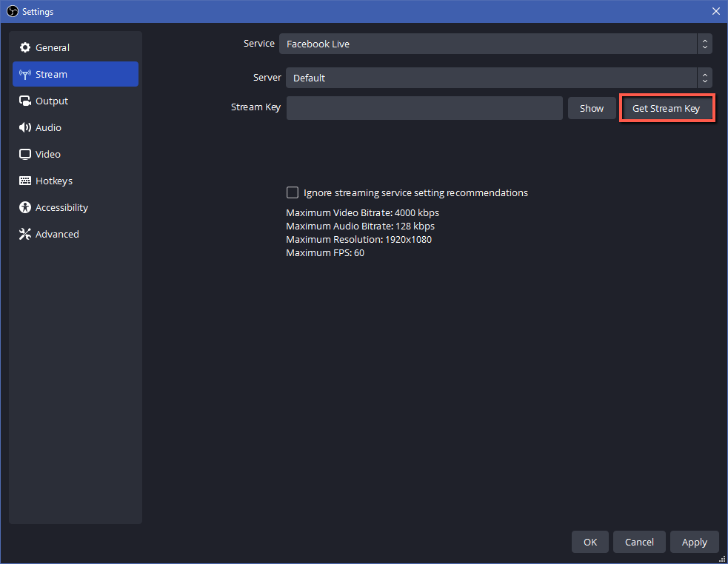Image resolution: width=728 pixels, height=564 pixels.
Task: Cancel the settings changes
Action: (x=639, y=543)
